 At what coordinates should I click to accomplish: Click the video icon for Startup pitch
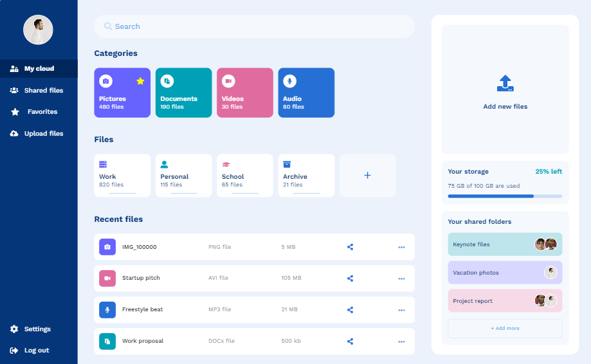[107, 278]
